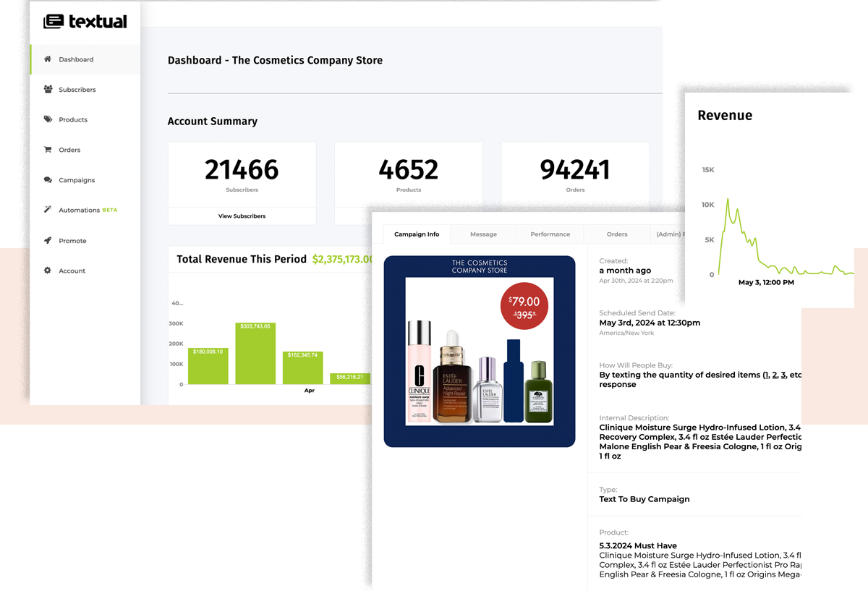Click View Subscribers link

click(242, 216)
